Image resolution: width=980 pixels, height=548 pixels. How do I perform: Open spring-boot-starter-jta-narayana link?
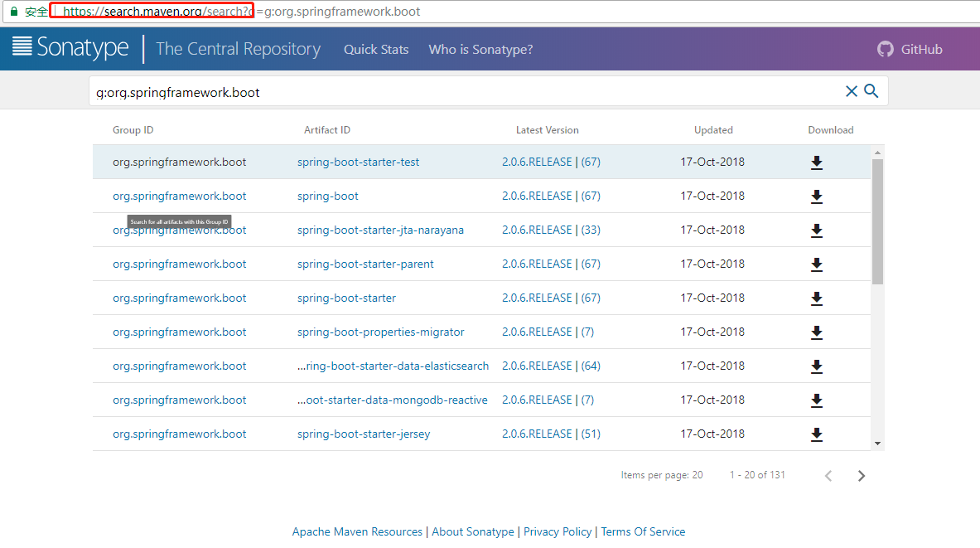tap(380, 230)
